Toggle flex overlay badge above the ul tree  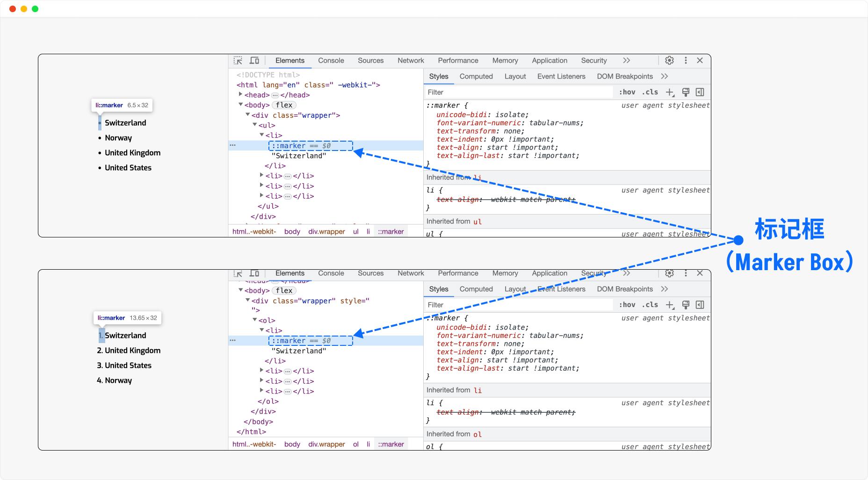[x=284, y=105]
